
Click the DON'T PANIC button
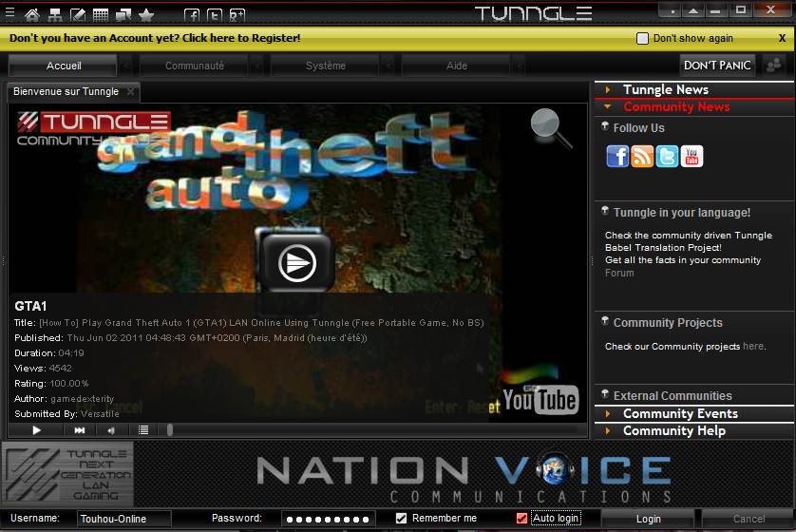717,65
